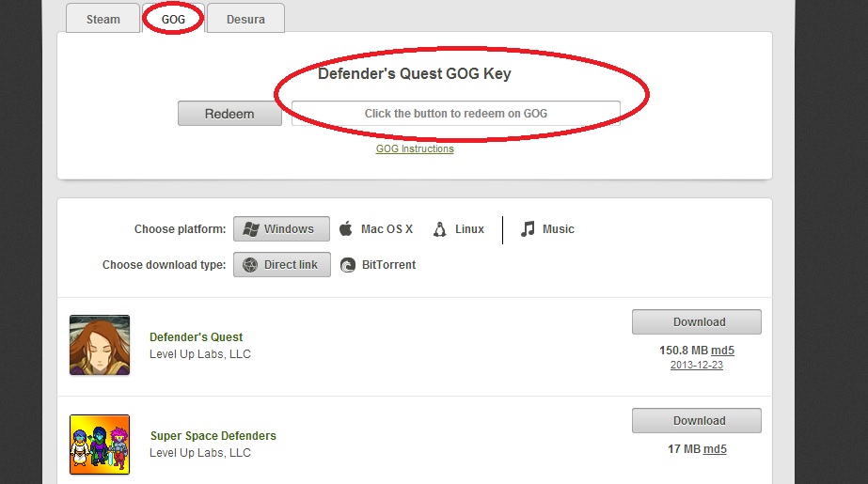
Task: Open Defender's Quest cover thumbnail
Action: tap(100, 345)
